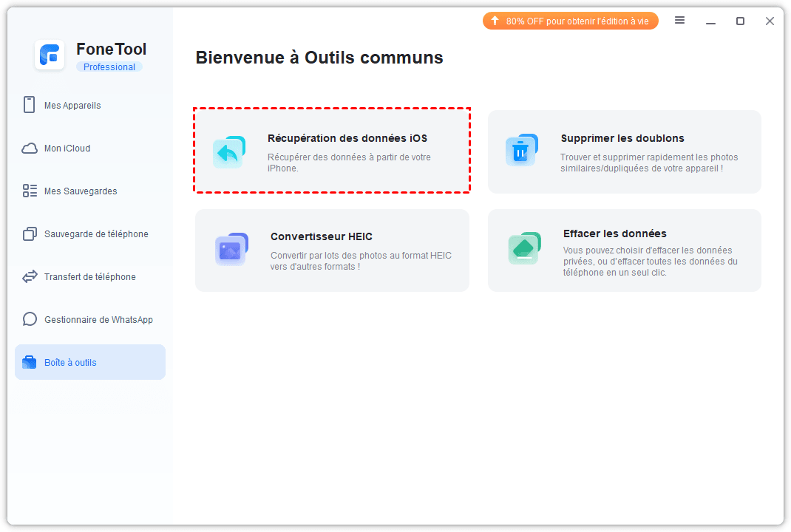The height and width of the screenshot is (532, 791).
Task: Launch Convertisseur HEIC tool
Action: [x=331, y=237]
